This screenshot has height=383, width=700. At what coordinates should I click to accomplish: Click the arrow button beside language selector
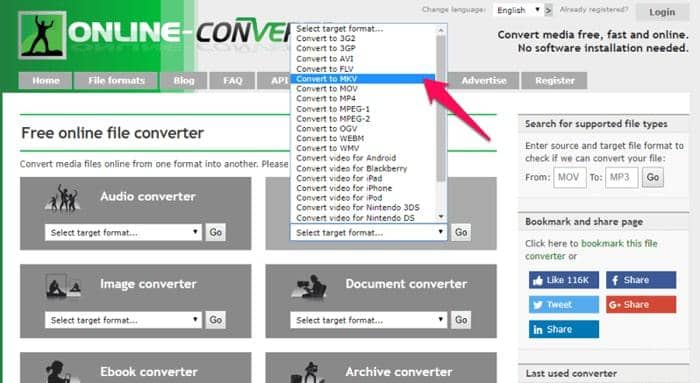(x=548, y=10)
